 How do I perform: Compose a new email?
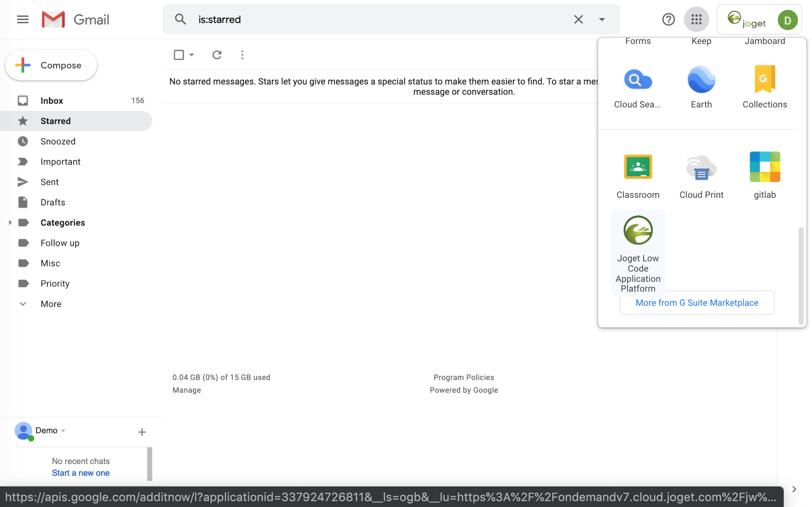[51, 65]
